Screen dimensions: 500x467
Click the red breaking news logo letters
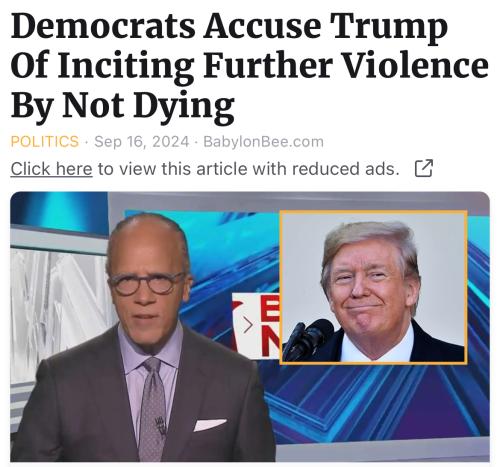click(270, 327)
